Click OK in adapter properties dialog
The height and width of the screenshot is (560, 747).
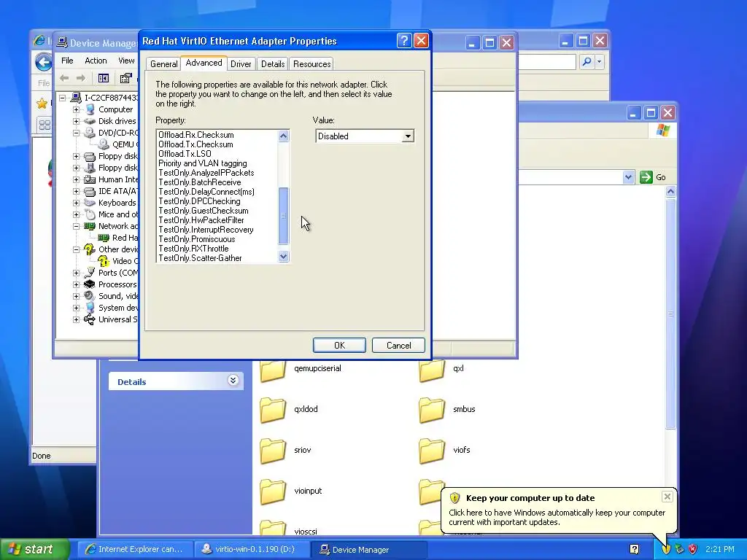click(339, 345)
